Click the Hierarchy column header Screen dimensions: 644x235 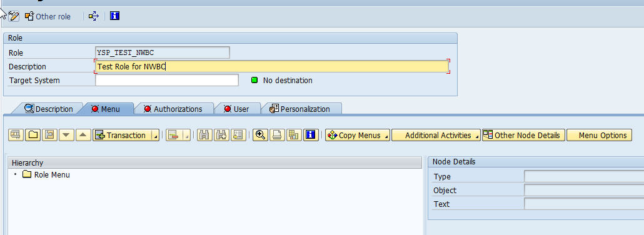(215, 162)
